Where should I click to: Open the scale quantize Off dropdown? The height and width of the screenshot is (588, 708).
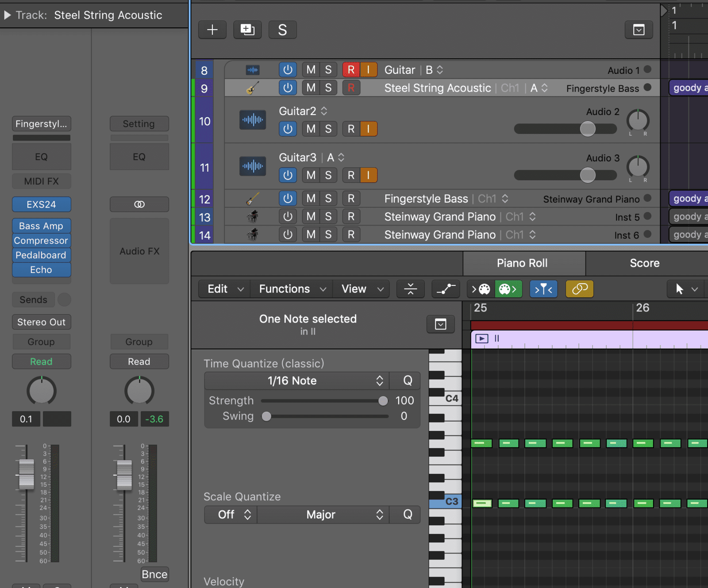[x=231, y=515]
